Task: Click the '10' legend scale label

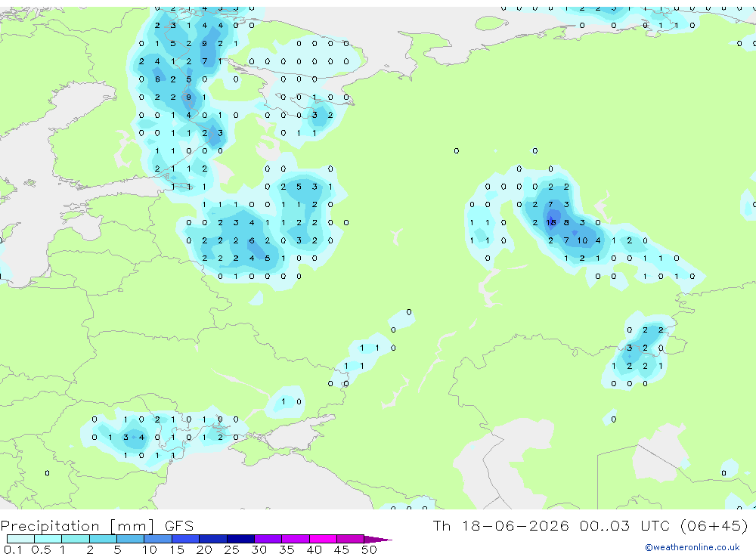Action: pyautogui.click(x=150, y=549)
